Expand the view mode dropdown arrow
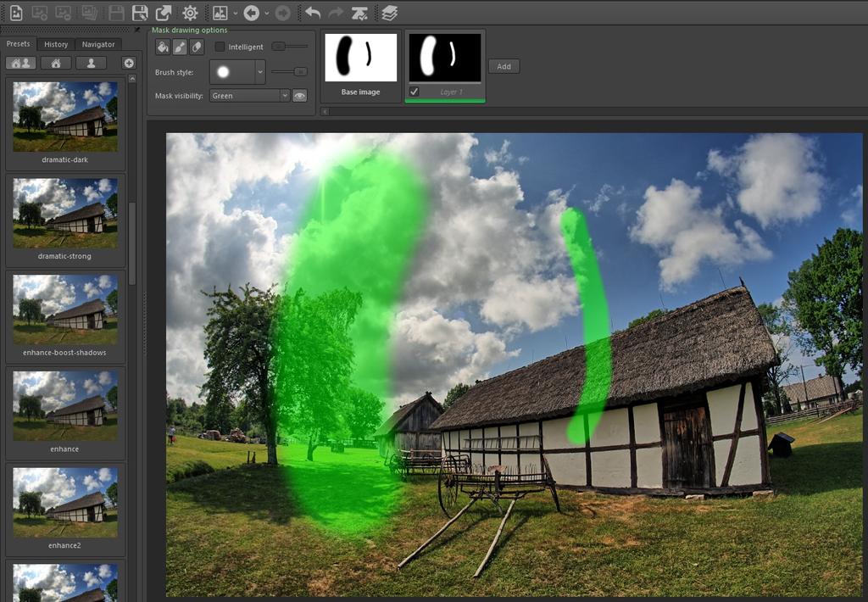 pos(236,13)
